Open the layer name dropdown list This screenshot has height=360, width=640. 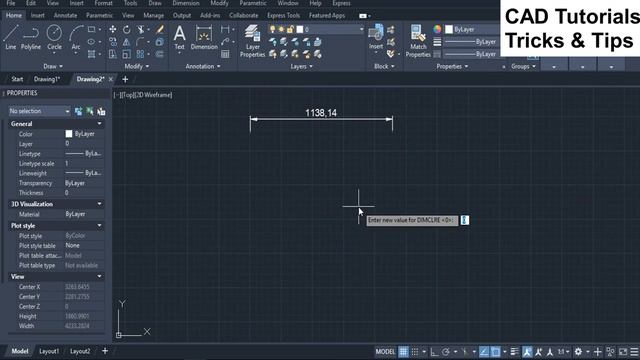coord(361,29)
